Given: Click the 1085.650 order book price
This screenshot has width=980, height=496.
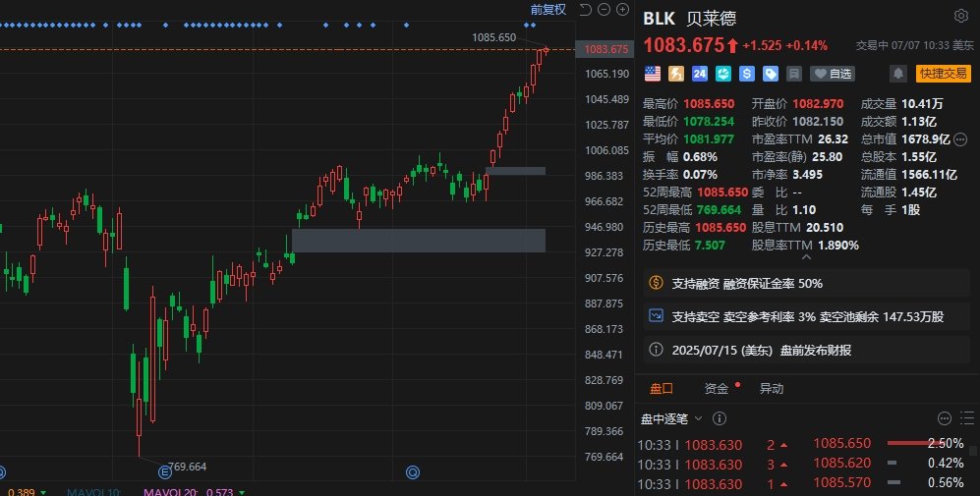Looking at the screenshot, I should (841, 444).
